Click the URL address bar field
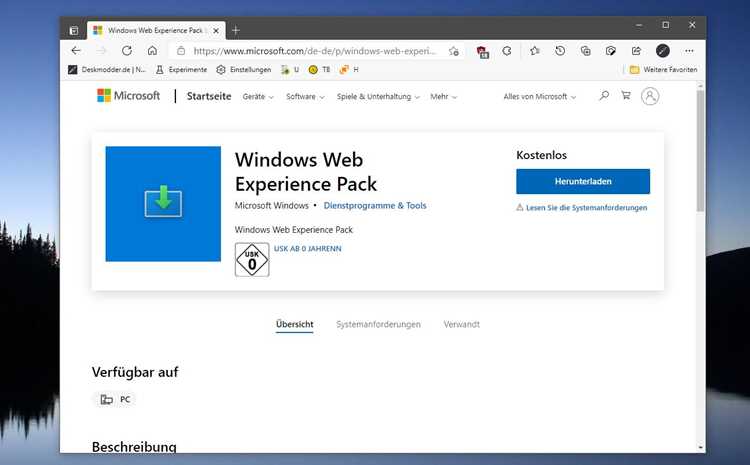 (x=315, y=51)
